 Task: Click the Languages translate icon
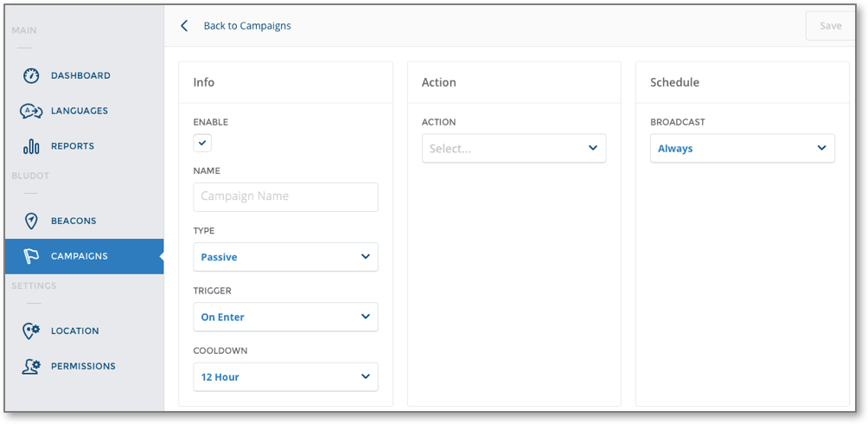(x=31, y=111)
